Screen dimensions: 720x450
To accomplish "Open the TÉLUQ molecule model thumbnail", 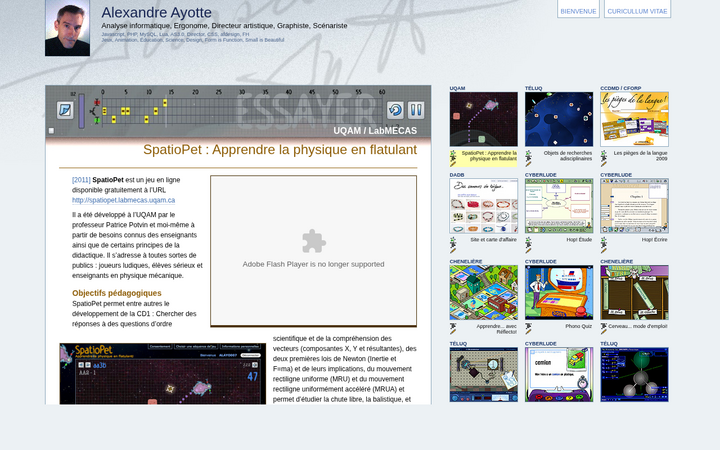I will coord(634,375).
